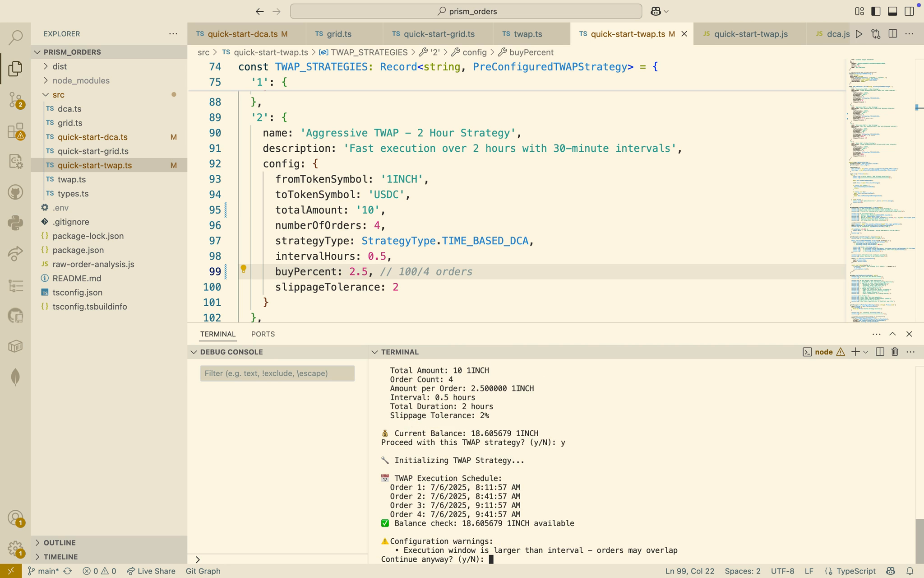Open the Accounts icon in activity bar
This screenshot has width=924, height=578.
click(15, 517)
